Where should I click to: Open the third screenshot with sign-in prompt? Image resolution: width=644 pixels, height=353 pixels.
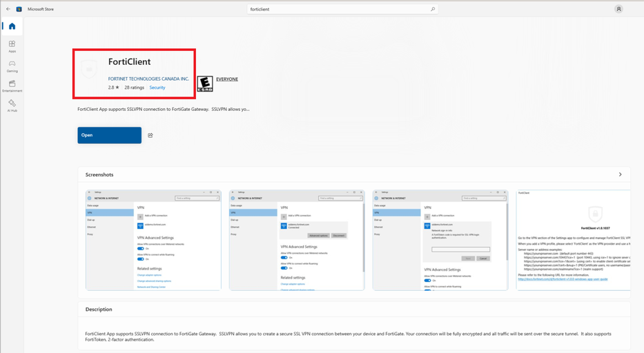(440, 240)
